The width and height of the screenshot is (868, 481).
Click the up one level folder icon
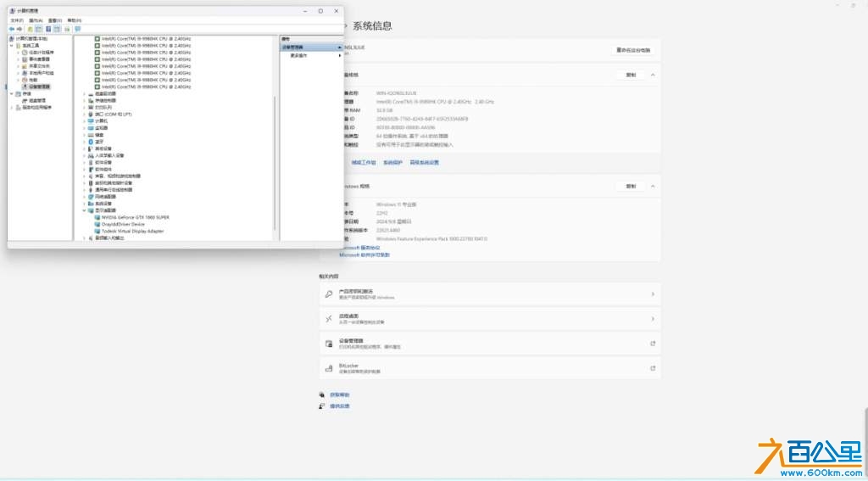click(x=30, y=29)
